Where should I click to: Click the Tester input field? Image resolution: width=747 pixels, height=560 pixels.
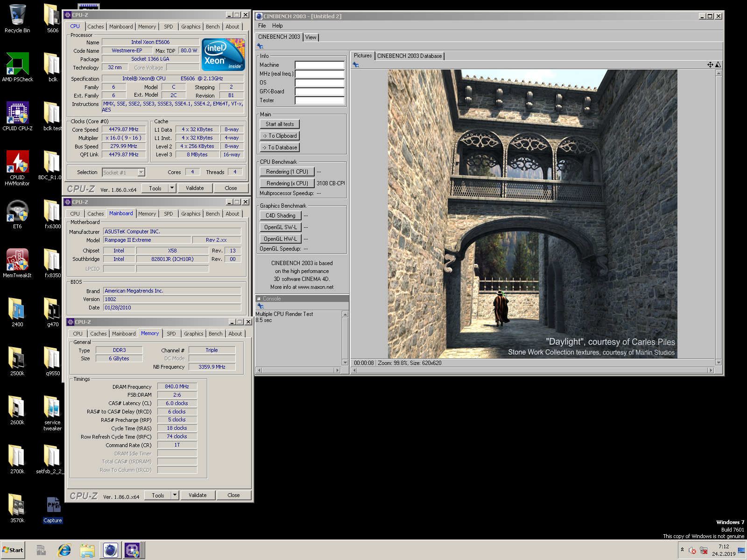coord(320,100)
